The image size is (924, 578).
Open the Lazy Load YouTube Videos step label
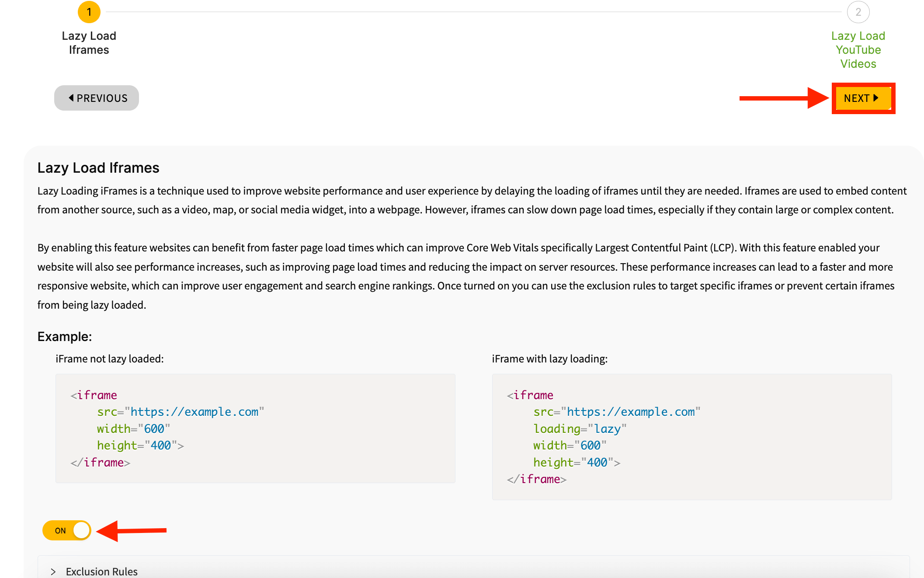pyautogui.click(x=858, y=50)
